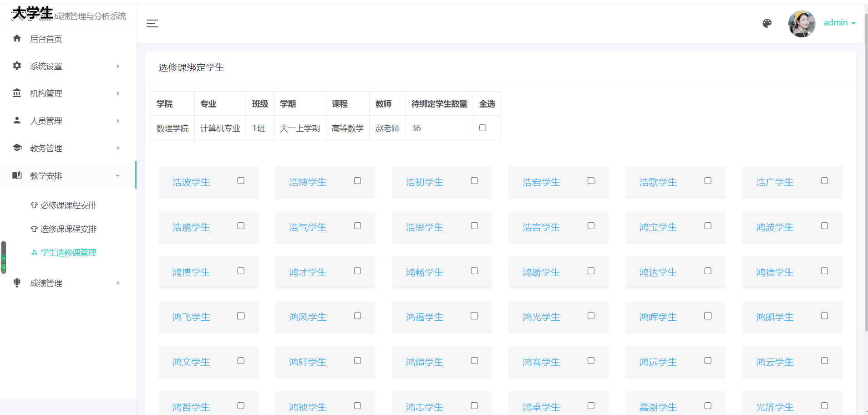
Task: Select the 学生选修课管理 submenu item
Action: [68, 252]
